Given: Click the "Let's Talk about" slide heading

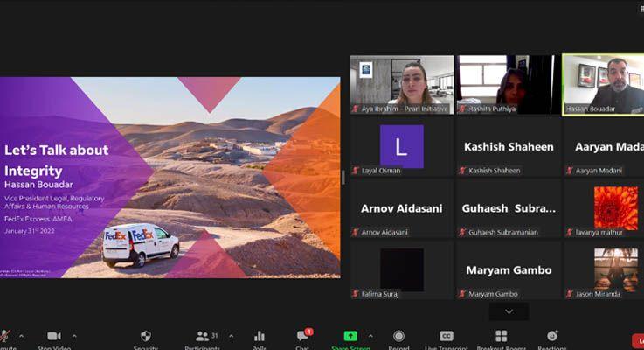Looking at the screenshot, I should (57, 150).
